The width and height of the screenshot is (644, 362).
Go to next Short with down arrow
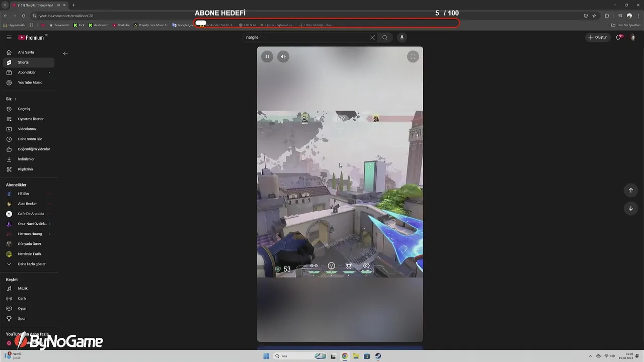631,208
